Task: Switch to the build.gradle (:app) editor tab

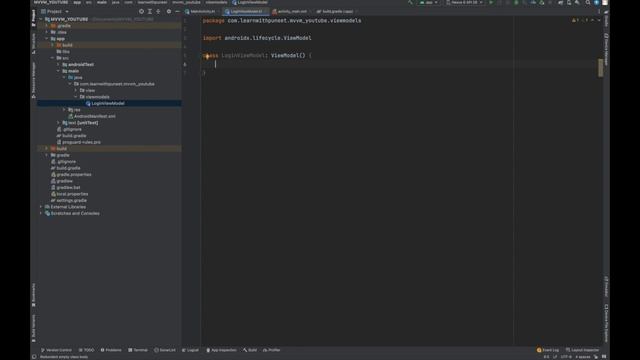Action: click(x=337, y=11)
